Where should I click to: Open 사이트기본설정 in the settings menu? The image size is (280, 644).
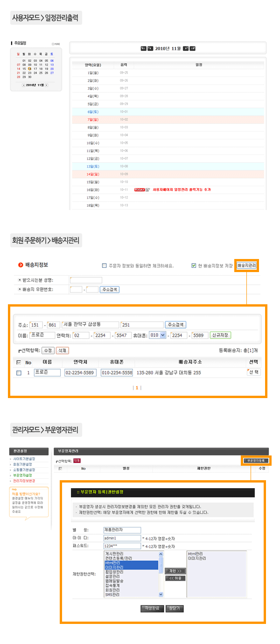point(24,459)
